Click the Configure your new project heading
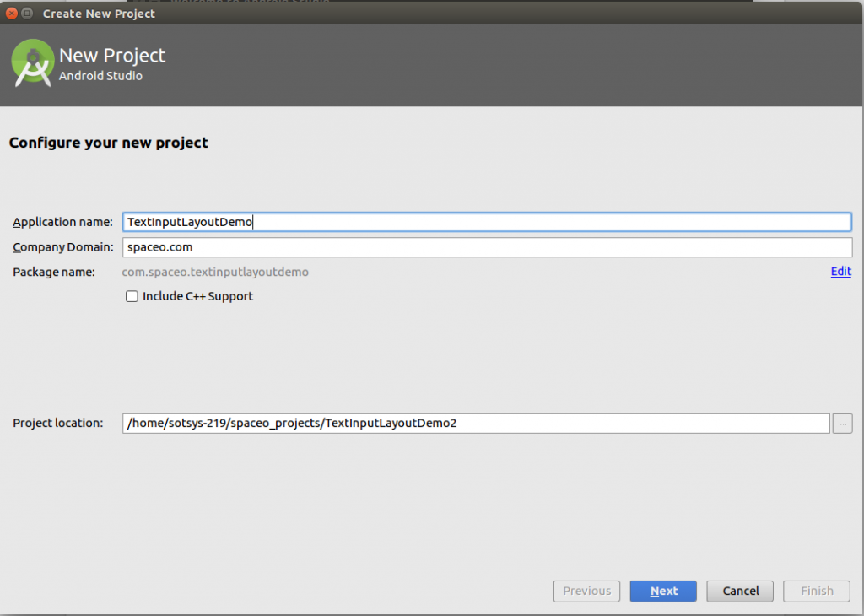Screen dimensions: 864x616 (109, 143)
